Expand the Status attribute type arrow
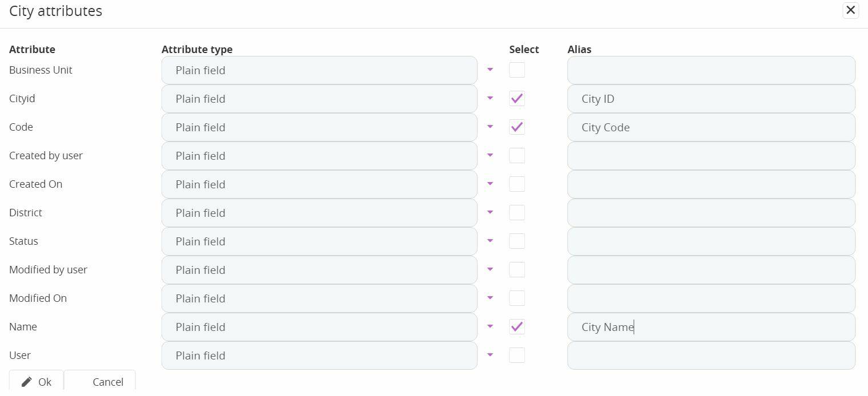868x396 pixels. point(490,241)
